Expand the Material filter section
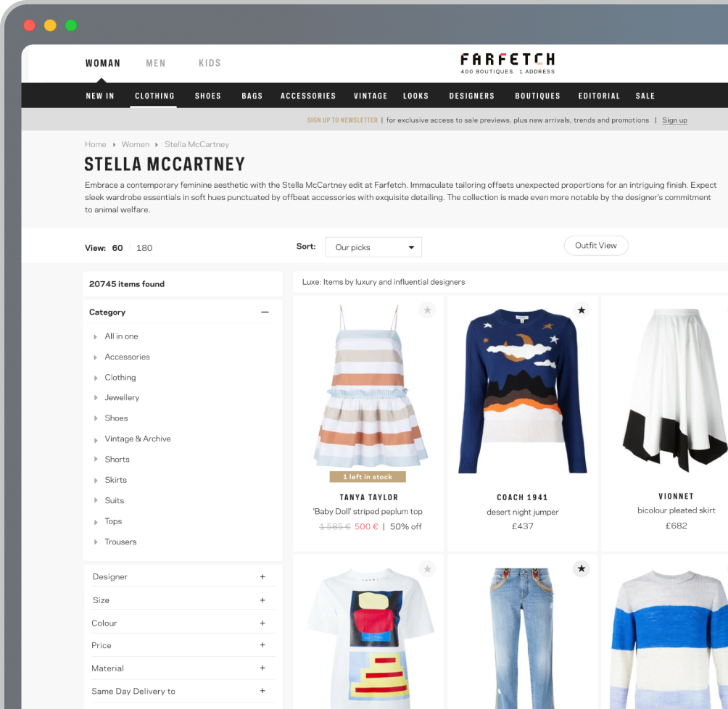The width and height of the screenshot is (728, 709). point(262,668)
